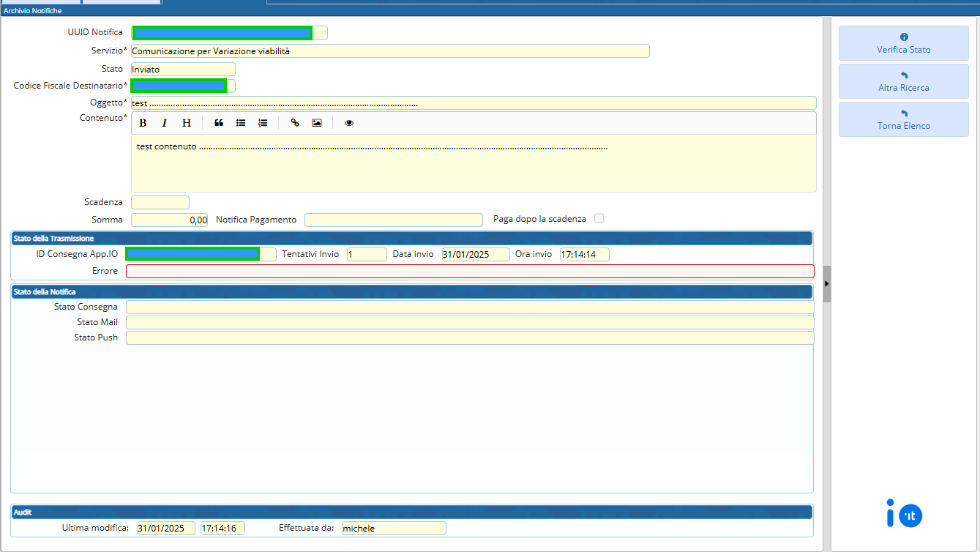Viewport: 980px width, 552px height.
Task: Toggle bold formatting in Contenuto editor
Action: point(143,123)
